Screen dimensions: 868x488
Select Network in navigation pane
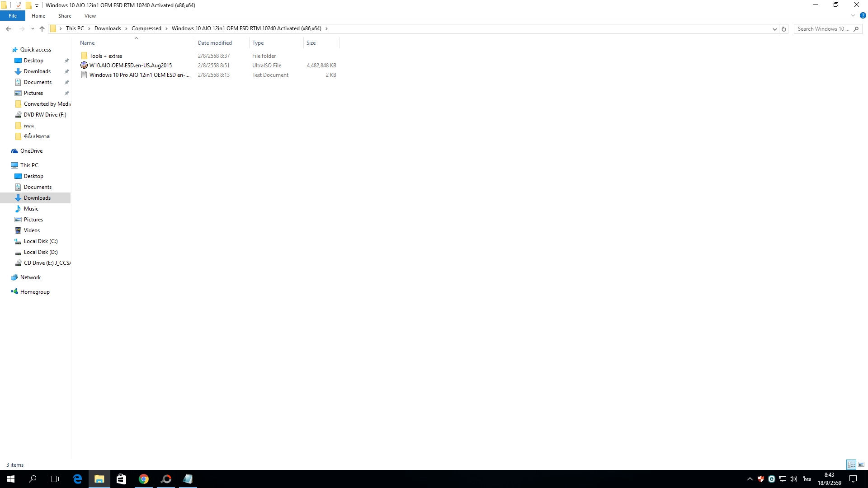point(30,277)
